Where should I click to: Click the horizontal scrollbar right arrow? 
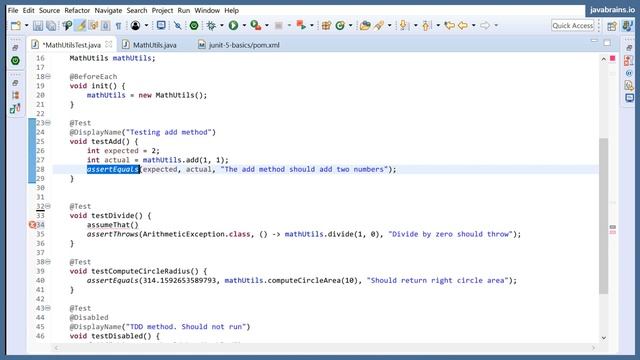point(593,348)
